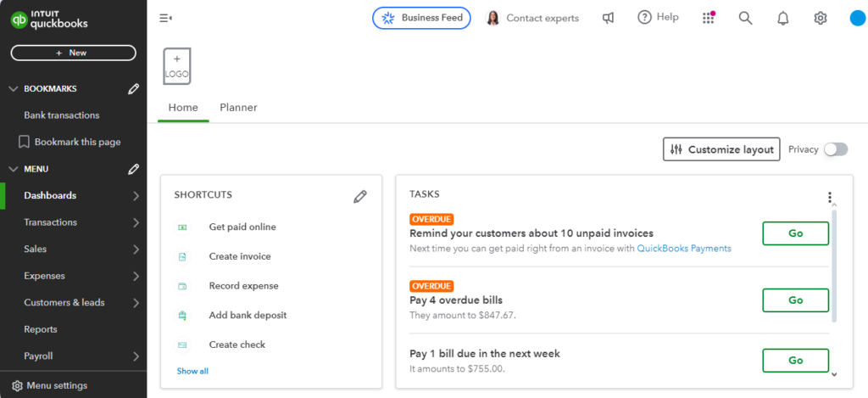
Task: Collapse the Bookmarks section chevron
Action: [14, 89]
